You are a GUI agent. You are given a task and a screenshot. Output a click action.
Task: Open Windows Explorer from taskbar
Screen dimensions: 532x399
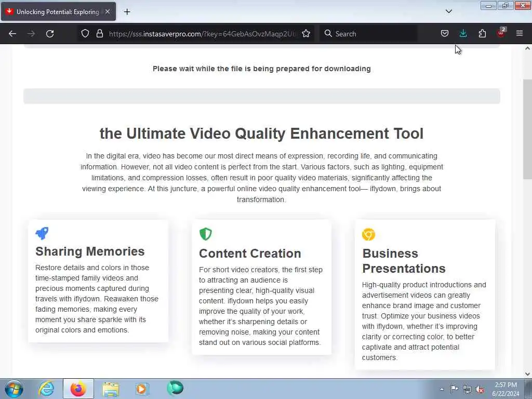pos(111,389)
